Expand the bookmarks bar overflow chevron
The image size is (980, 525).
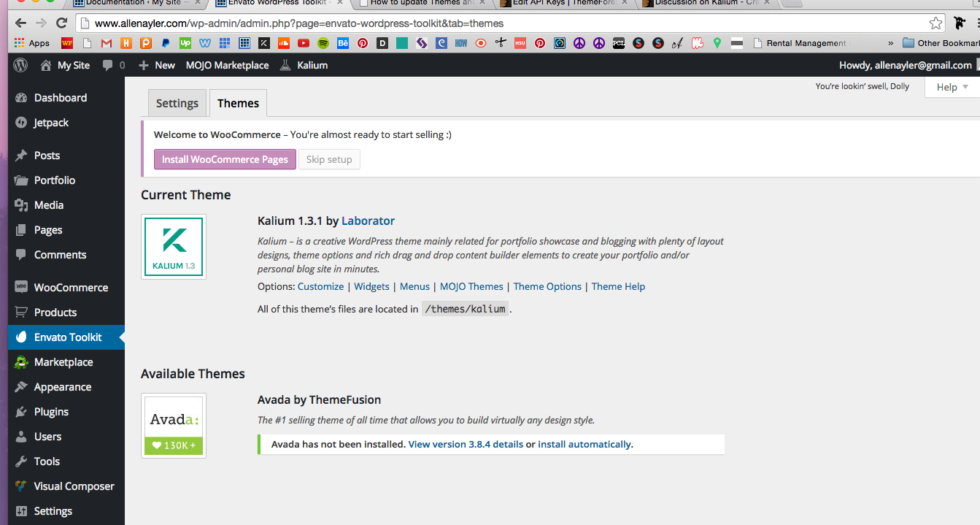(x=890, y=43)
